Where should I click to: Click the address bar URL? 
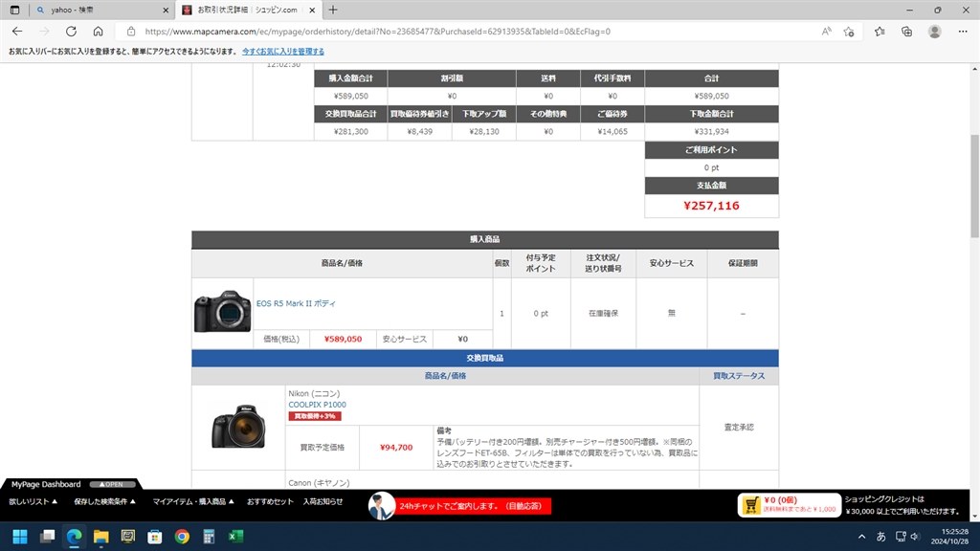point(377,32)
